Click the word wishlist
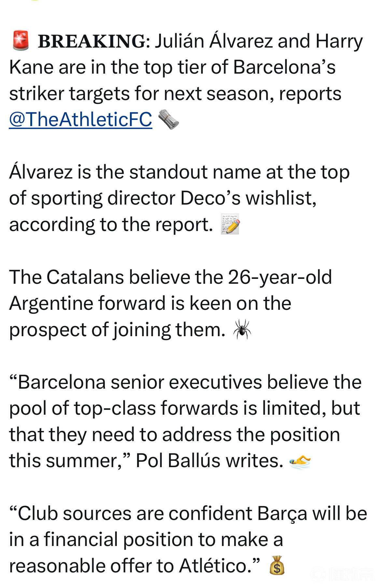 tap(281, 198)
